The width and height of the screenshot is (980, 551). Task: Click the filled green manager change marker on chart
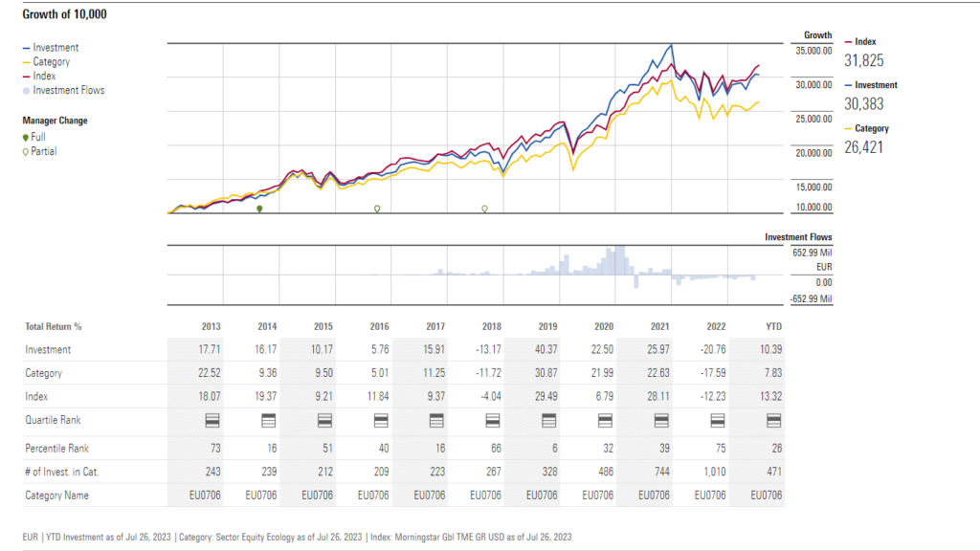click(259, 209)
